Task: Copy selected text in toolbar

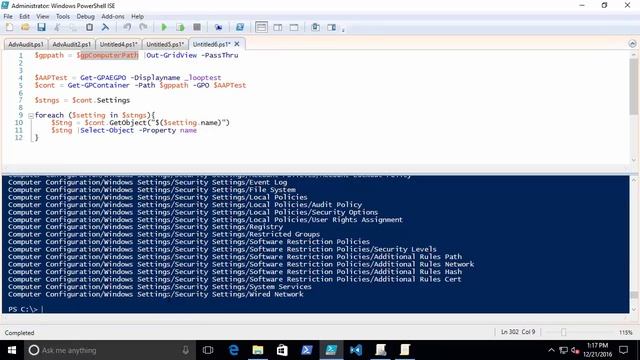Action: coord(73,27)
